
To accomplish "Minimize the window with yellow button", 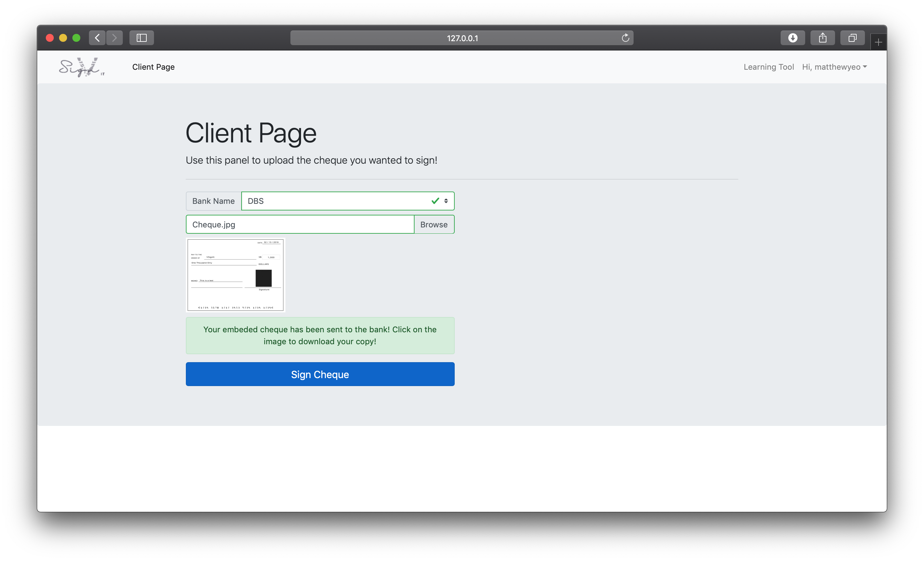I will [63, 38].
